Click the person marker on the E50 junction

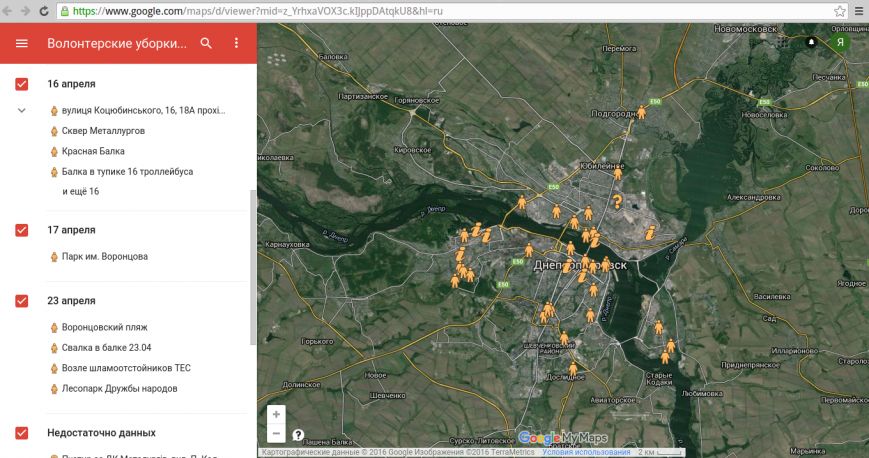[x=522, y=202]
